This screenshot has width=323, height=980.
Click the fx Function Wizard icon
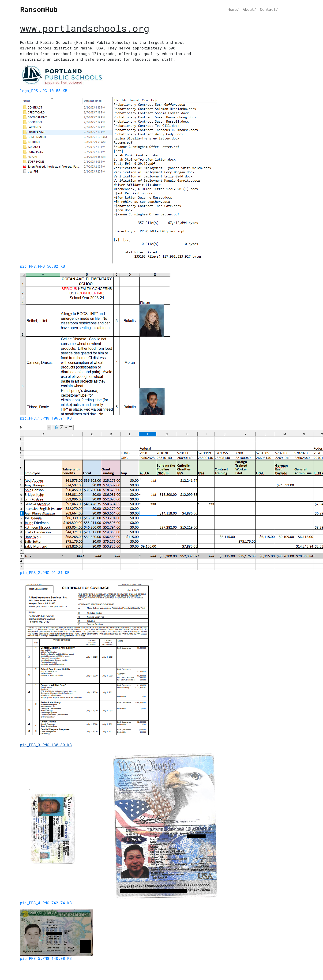(x=56, y=427)
